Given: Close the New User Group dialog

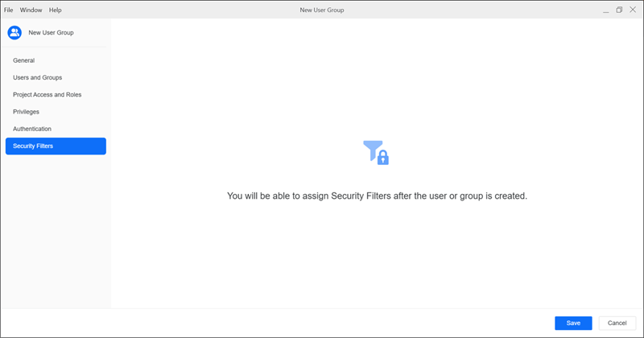Looking at the screenshot, I should click(633, 10).
